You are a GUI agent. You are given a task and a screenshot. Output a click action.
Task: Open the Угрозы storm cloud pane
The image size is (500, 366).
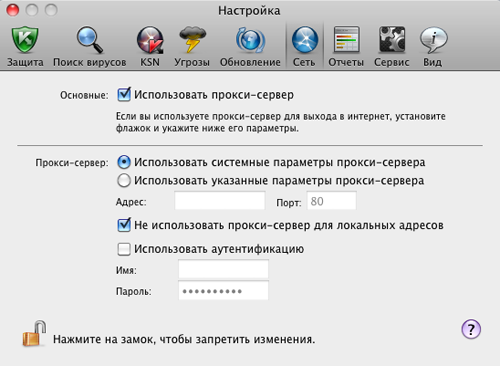point(192,47)
